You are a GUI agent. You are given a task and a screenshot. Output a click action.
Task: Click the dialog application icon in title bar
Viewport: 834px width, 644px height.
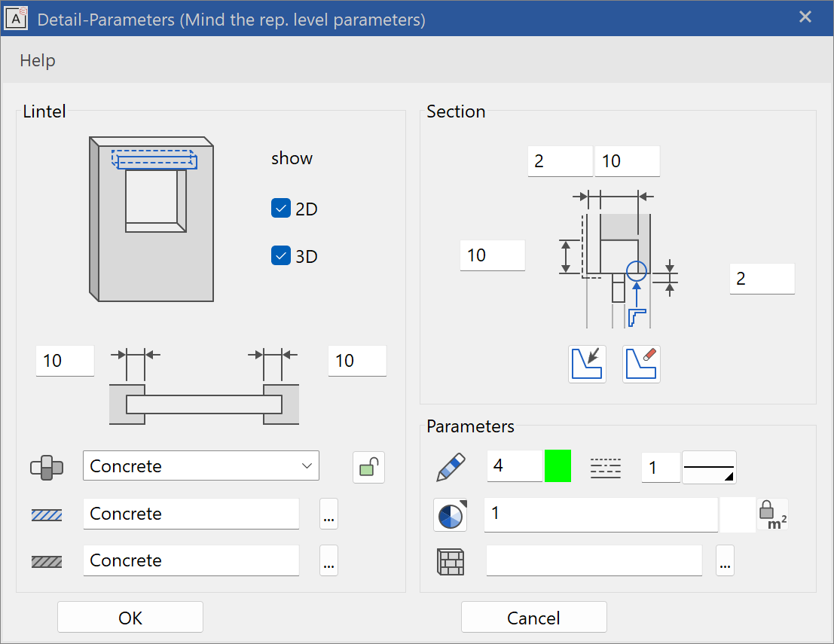coord(16,19)
